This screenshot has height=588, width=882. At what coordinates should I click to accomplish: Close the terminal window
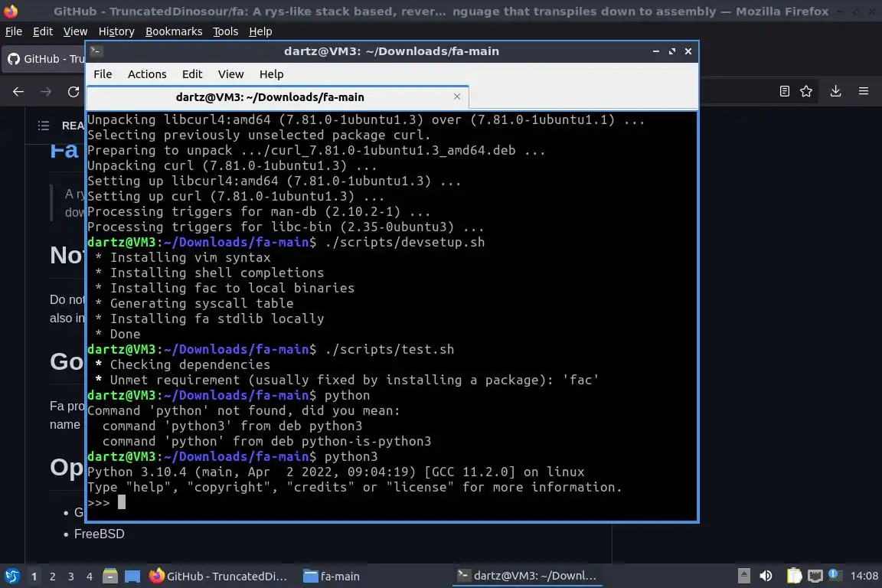(x=688, y=51)
